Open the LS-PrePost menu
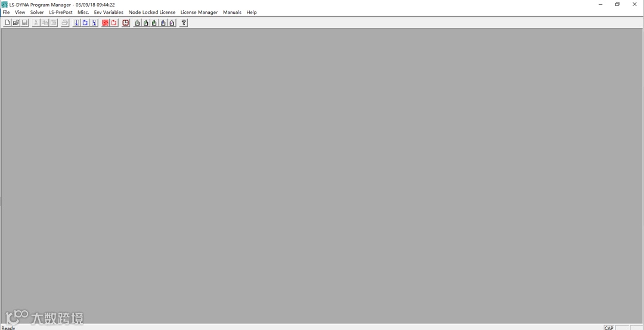Viewport: 644px width, 330px height. tap(61, 13)
